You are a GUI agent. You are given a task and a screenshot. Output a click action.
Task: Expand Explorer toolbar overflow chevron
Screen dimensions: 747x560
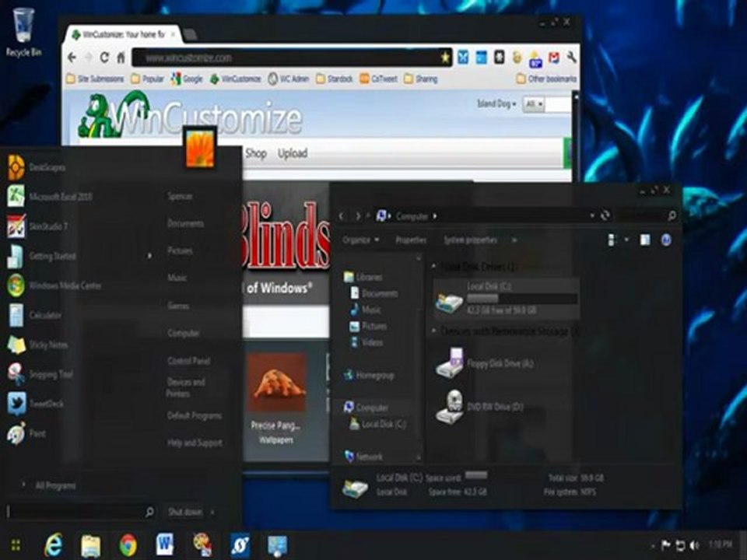[514, 240]
